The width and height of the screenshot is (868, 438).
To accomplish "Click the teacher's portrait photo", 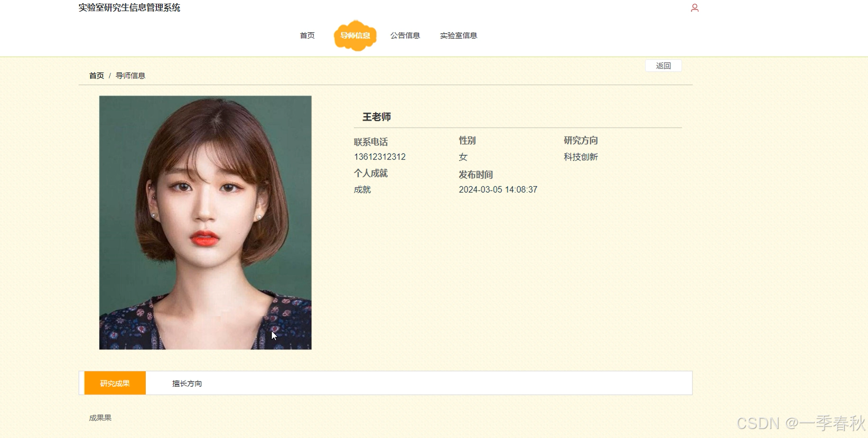I will point(206,223).
